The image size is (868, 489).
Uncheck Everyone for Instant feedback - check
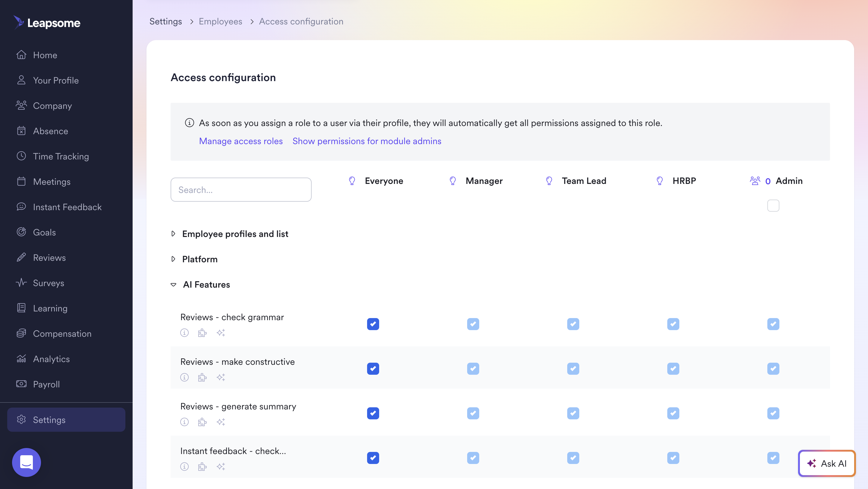click(373, 458)
